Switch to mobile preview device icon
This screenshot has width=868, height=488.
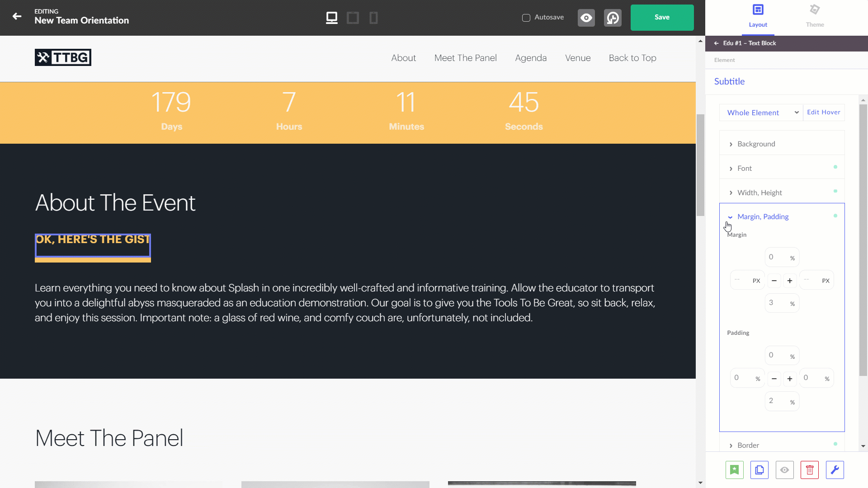coord(373,18)
